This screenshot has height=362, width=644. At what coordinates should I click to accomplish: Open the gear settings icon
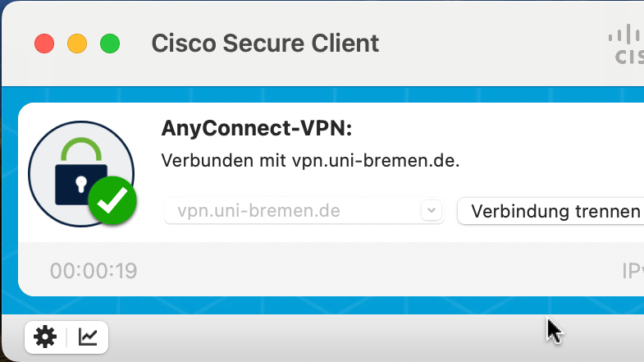point(45,337)
